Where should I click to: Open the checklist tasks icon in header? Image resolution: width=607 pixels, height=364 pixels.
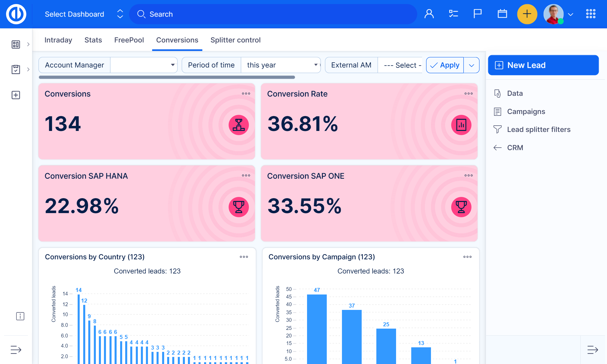(x=453, y=14)
